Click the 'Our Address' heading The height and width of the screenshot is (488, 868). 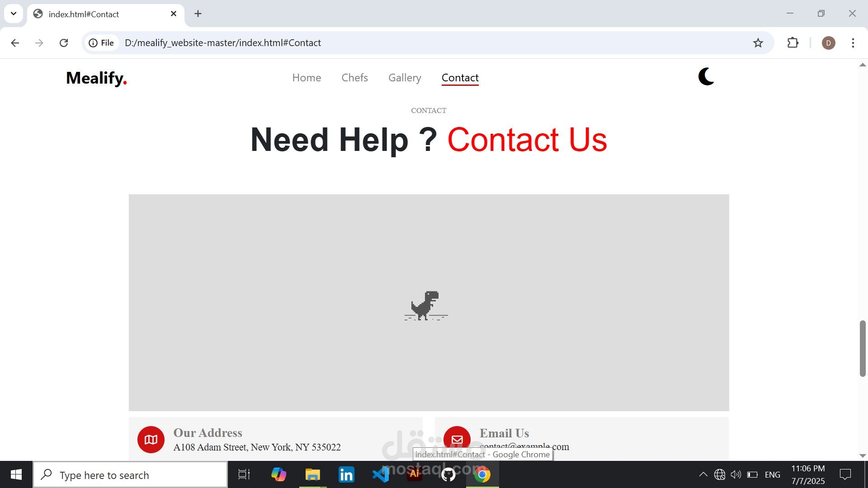coord(208,433)
